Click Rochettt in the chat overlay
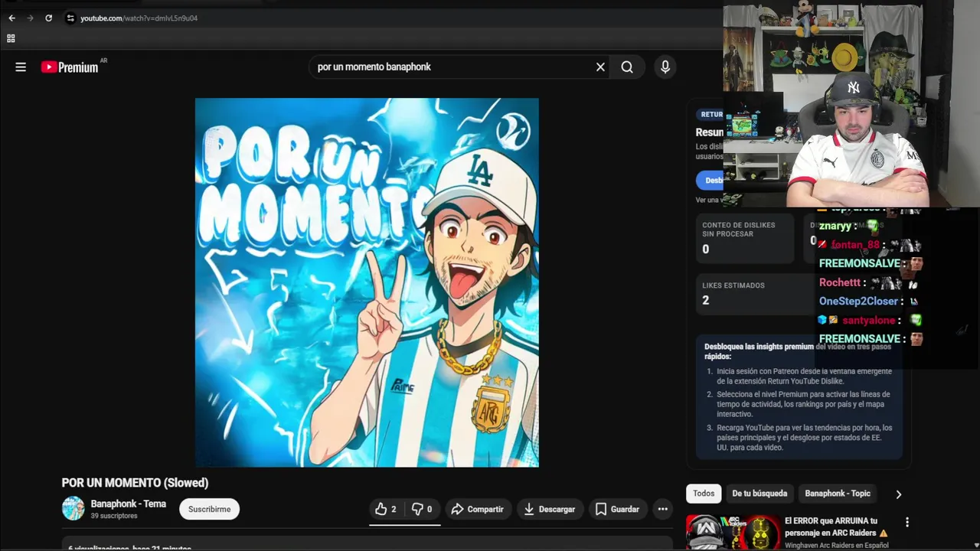980x551 pixels. click(x=840, y=282)
